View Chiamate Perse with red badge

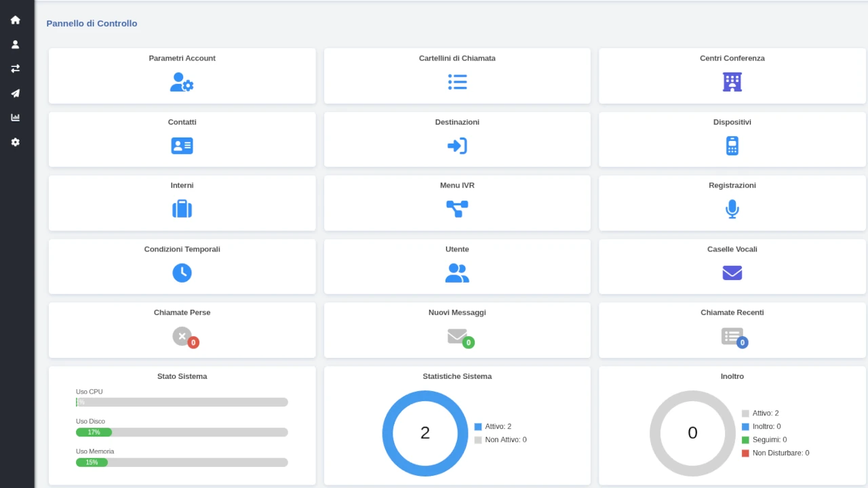coord(184,337)
